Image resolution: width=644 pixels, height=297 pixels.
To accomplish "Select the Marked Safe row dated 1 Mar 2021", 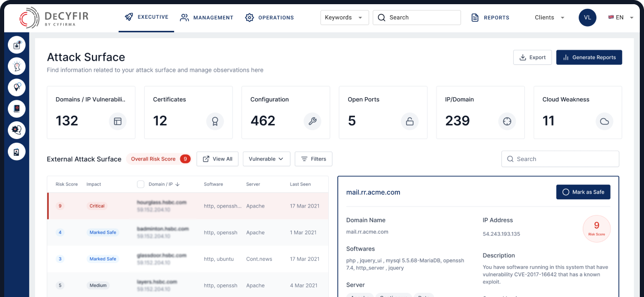I will click(x=188, y=233).
